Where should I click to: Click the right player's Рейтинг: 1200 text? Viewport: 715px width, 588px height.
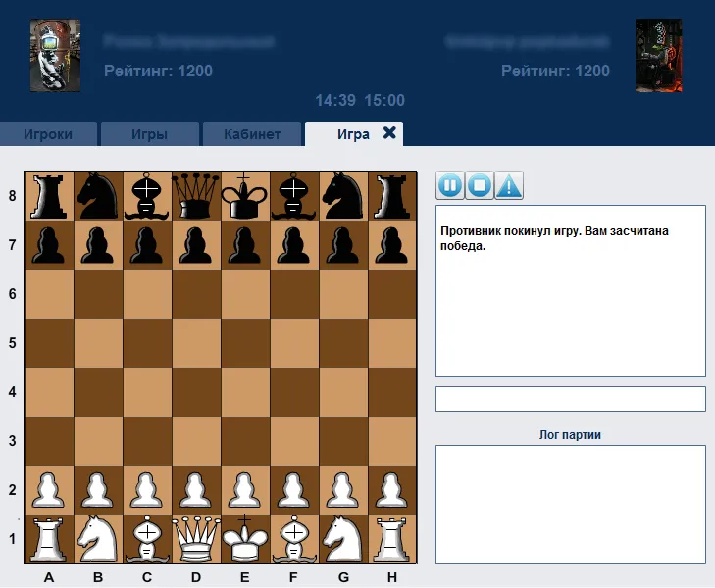(555, 72)
